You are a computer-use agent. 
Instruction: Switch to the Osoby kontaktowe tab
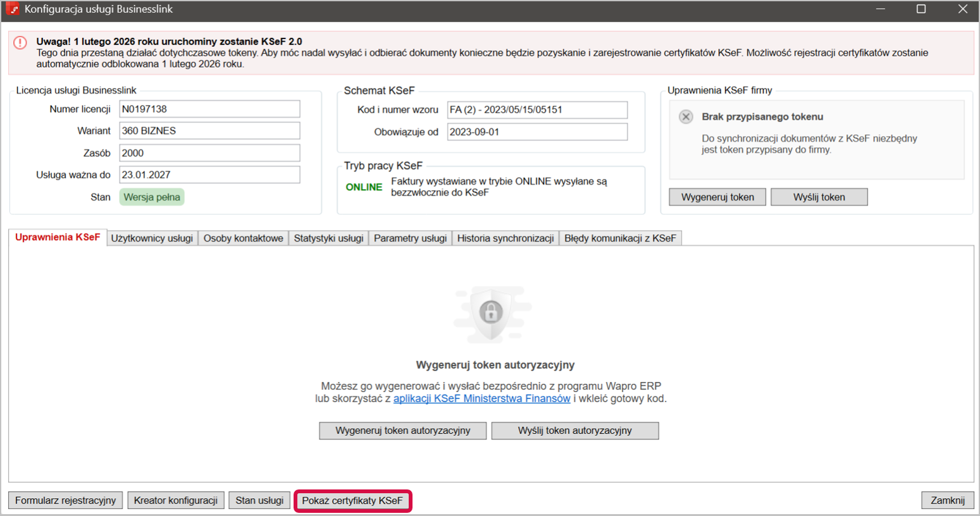click(x=243, y=238)
